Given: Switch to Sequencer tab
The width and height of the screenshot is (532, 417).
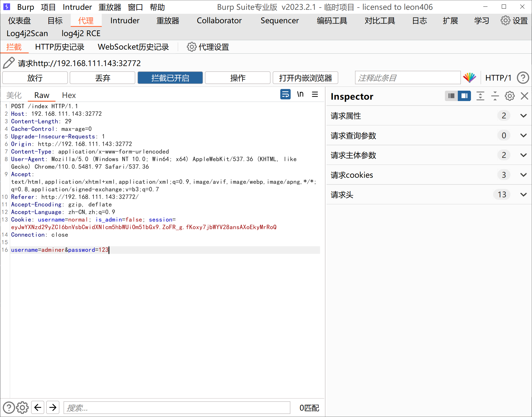Looking at the screenshot, I should pyautogui.click(x=280, y=20).
